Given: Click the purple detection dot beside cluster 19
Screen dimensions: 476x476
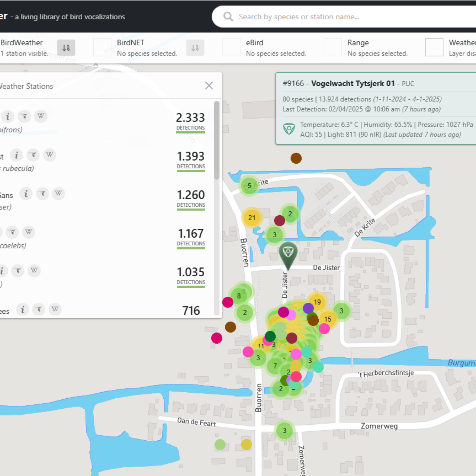Looking at the screenshot, I should pyautogui.click(x=308, y=308).
